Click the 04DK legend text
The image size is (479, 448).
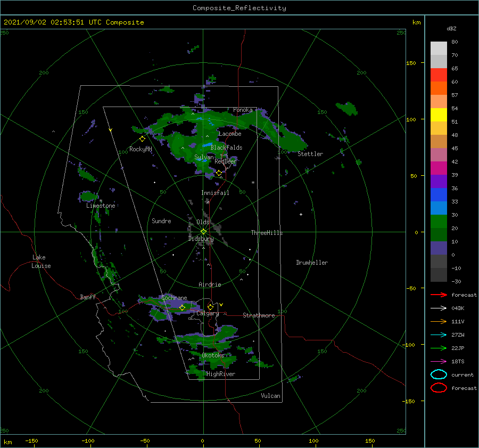[458, 308]
